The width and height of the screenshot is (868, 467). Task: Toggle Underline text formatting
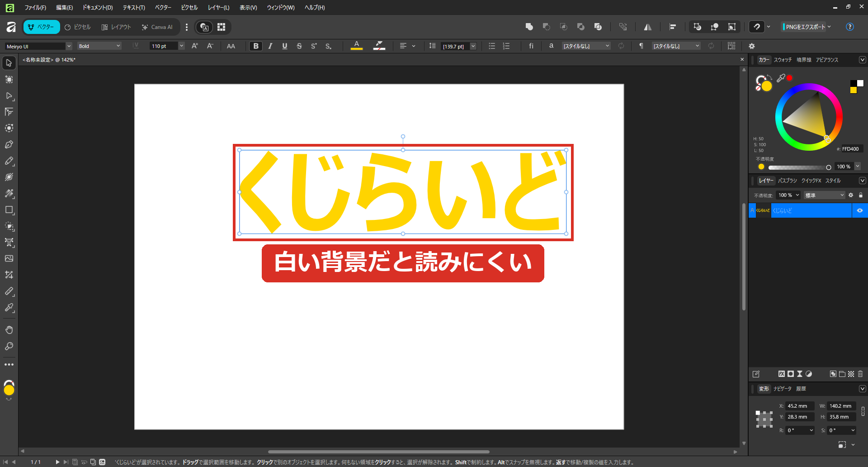(285, 46)
